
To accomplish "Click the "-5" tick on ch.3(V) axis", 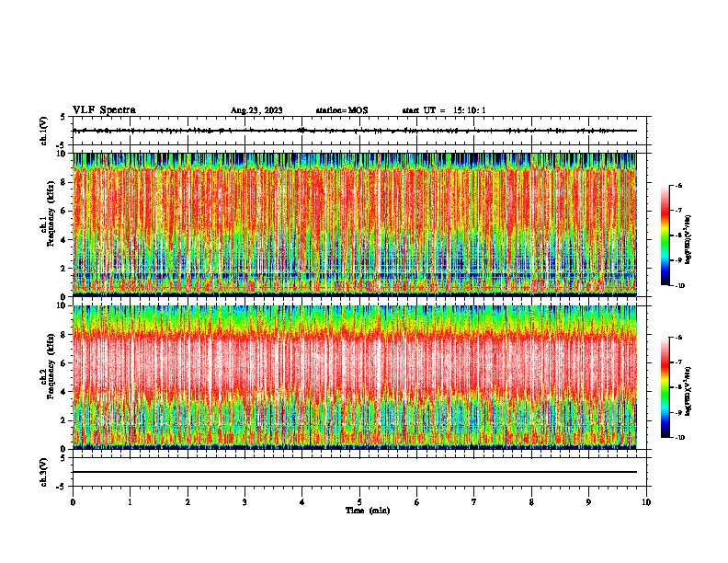I will point(62,487).
